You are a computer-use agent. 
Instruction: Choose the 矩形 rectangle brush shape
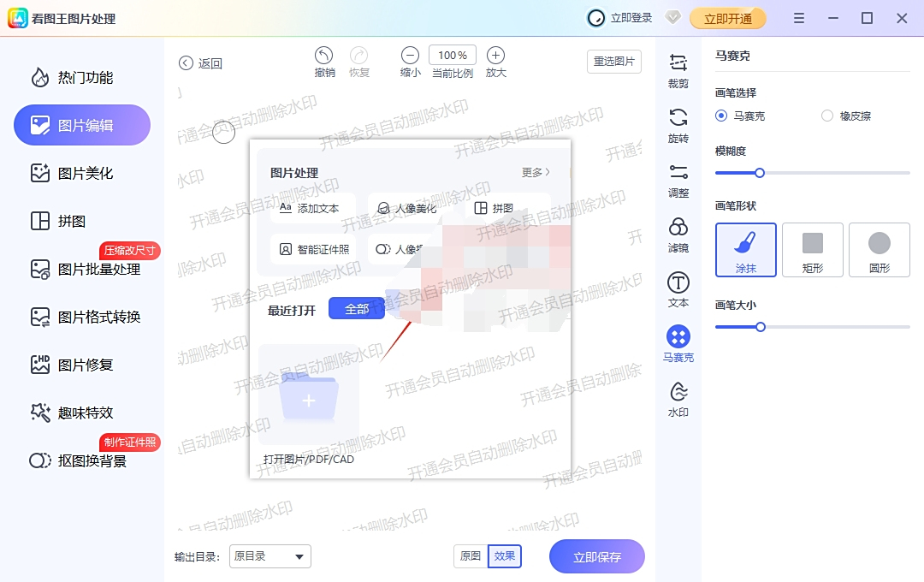(812, 250)
